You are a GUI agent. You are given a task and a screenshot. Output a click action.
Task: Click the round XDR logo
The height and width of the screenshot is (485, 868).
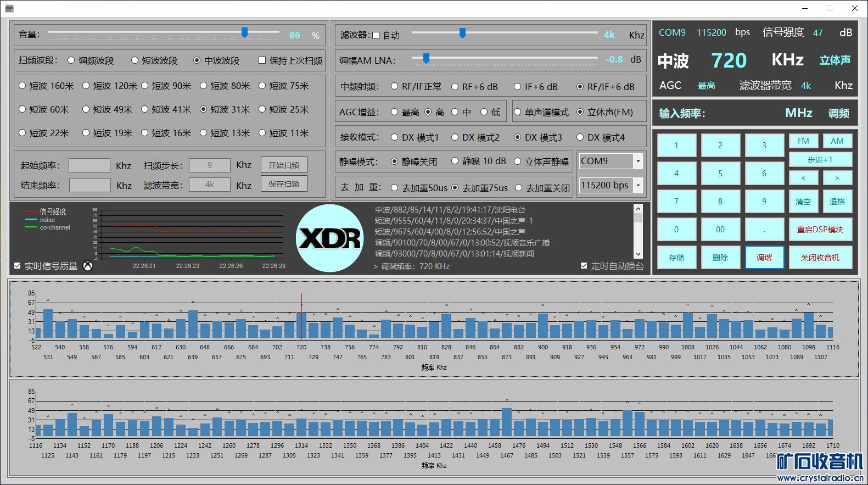point(330,238)
